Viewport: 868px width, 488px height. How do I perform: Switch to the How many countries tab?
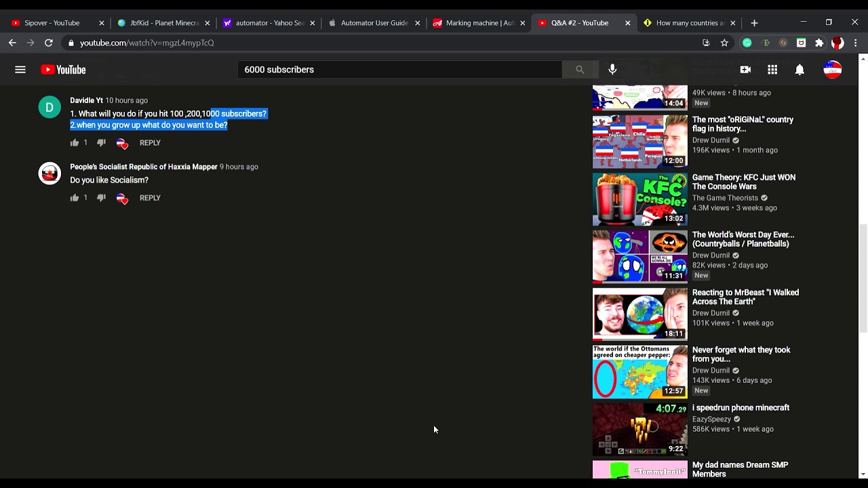[690, 23]
